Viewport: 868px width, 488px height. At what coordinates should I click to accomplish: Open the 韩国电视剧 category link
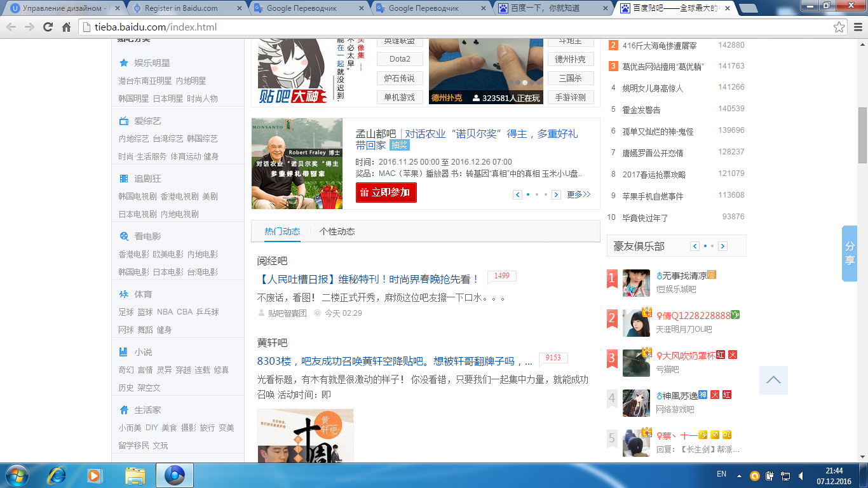[x=137, y=196]
